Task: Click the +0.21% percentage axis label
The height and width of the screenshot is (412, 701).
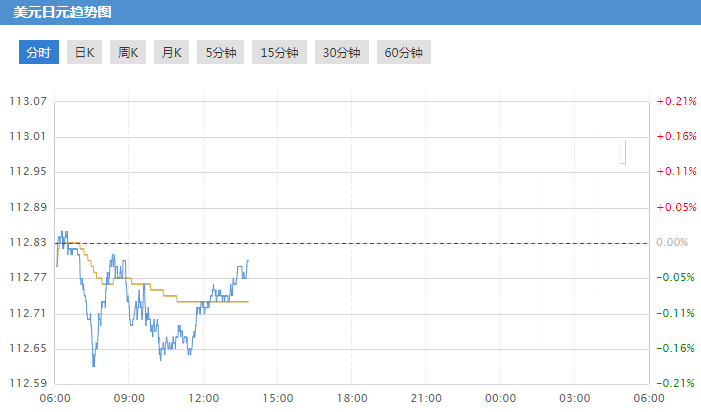Action: click(676, 101)
